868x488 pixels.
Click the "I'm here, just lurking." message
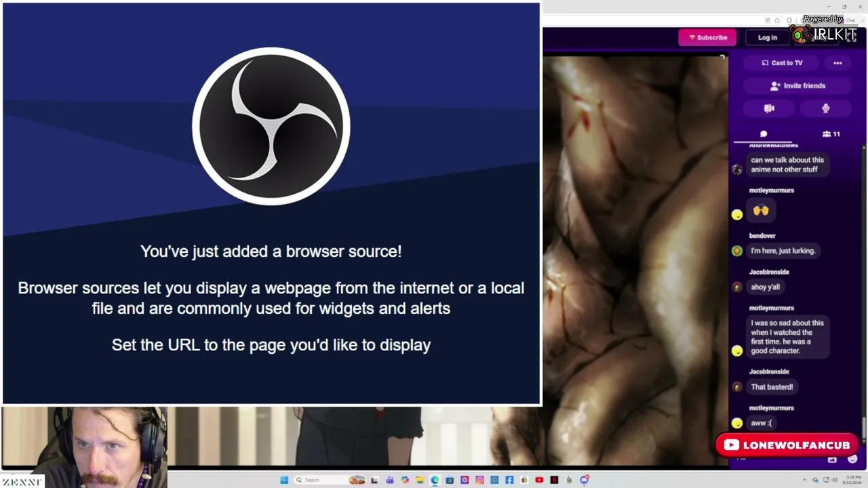(x=783, y=251)
